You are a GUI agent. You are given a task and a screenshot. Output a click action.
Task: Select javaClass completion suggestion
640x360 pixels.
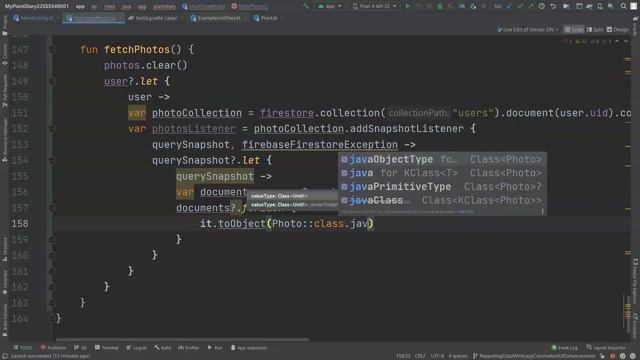442,200
